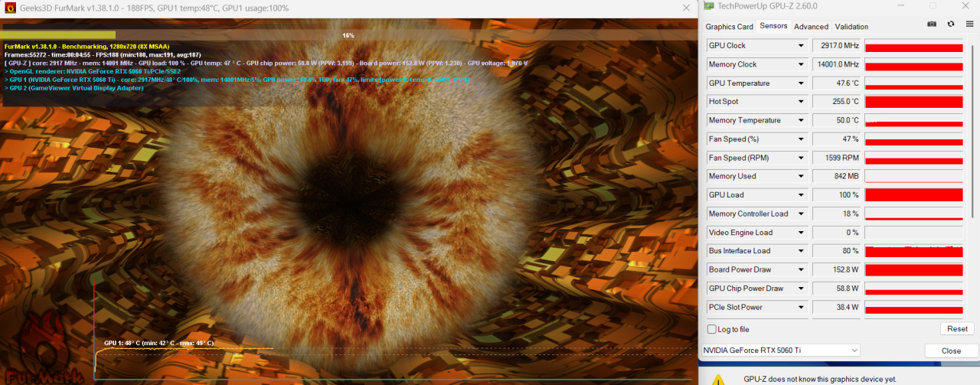The width and height of the screenshot is (980, 385).
Task: Click the Reset button in GPU-Z
Action: point(957,329)
